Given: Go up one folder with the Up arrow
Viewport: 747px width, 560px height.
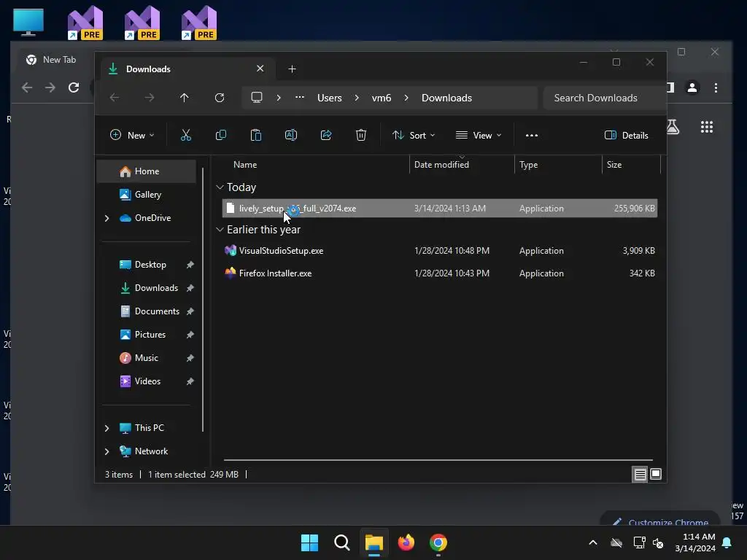Looking at the screenshot, I should click(185, 98).
